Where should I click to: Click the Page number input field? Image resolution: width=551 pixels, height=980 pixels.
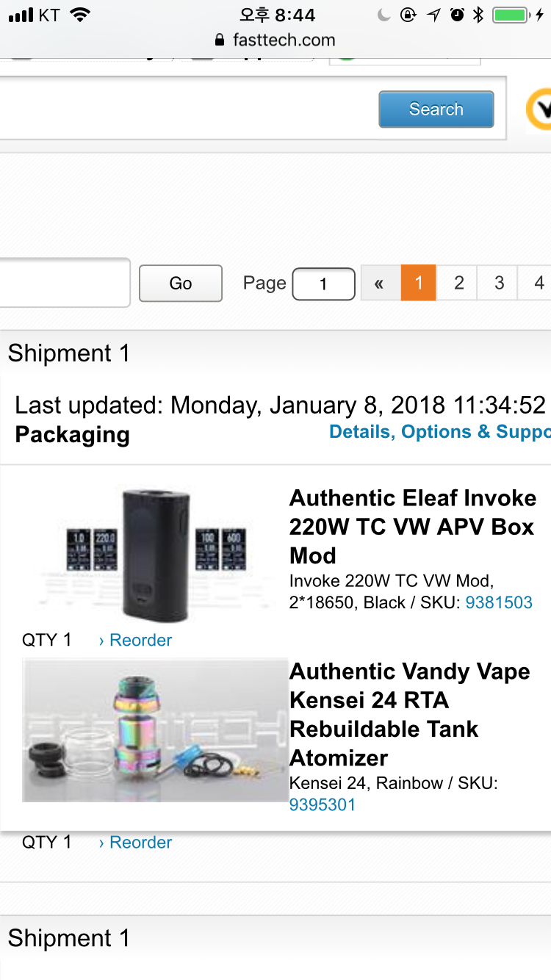point(323,284)
